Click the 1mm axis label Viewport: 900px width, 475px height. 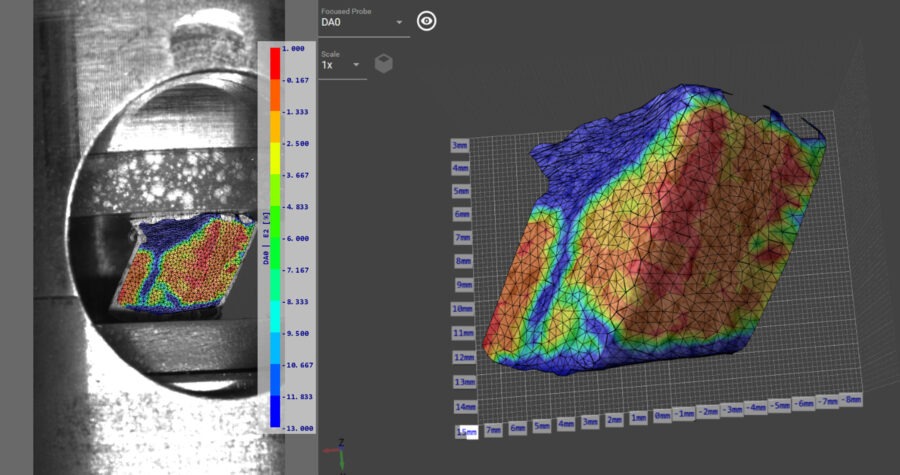638,418
